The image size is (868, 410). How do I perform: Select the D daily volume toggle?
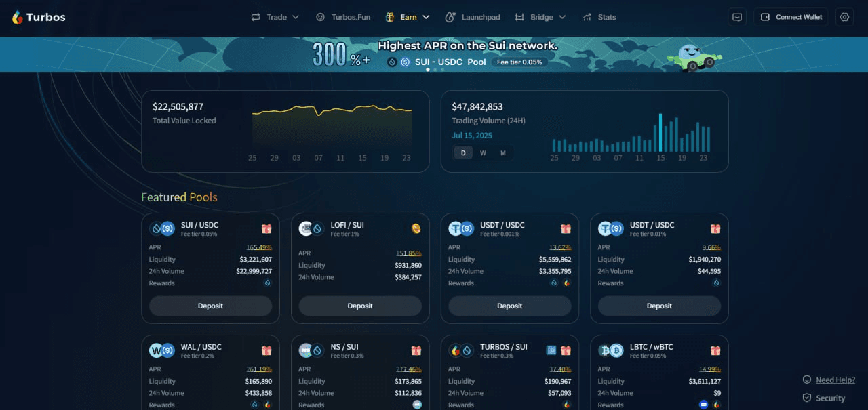(x=464, y=153)
